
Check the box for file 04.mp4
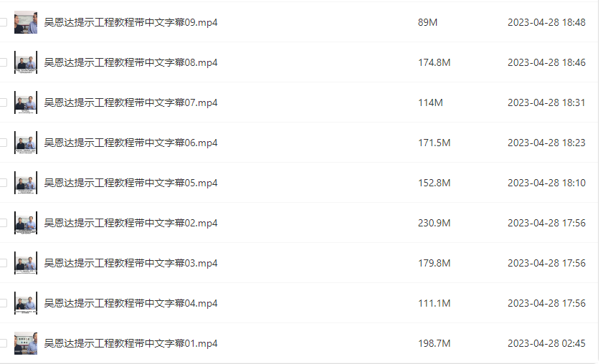(4, 303)
